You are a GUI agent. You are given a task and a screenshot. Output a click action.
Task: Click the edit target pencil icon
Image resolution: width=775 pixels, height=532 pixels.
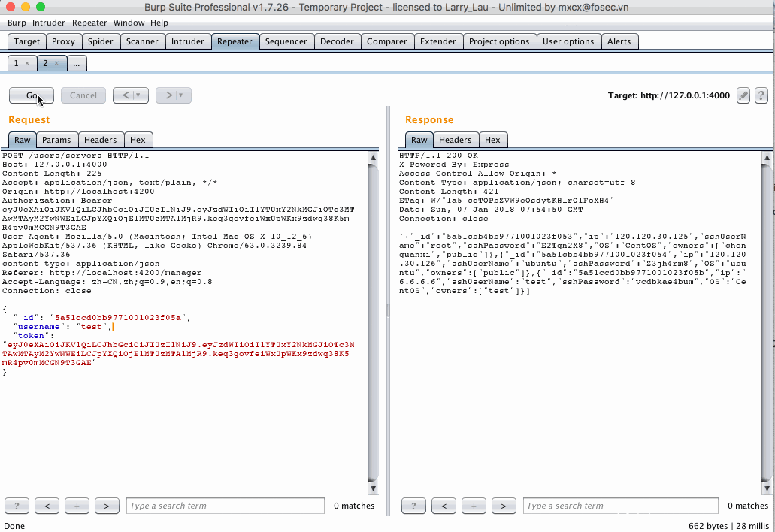pyautogui.click(x=743, y=95)
